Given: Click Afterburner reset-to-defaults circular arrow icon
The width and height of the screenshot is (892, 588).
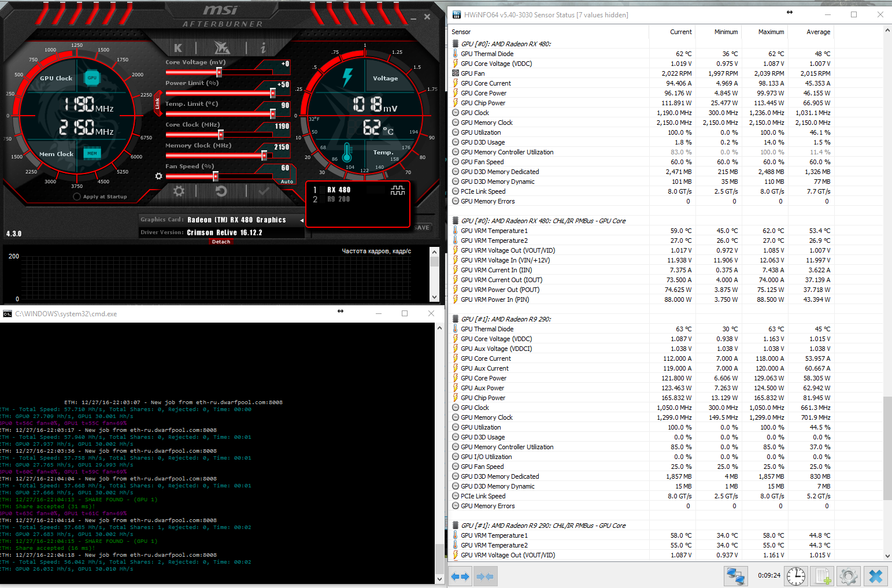Looking at the screenshot, I should (221, 191).
